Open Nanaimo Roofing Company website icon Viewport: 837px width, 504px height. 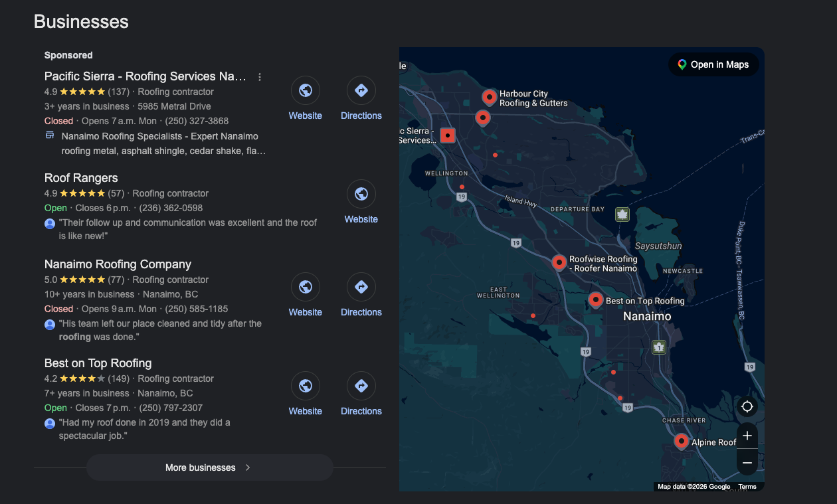(x=306, y=287)
